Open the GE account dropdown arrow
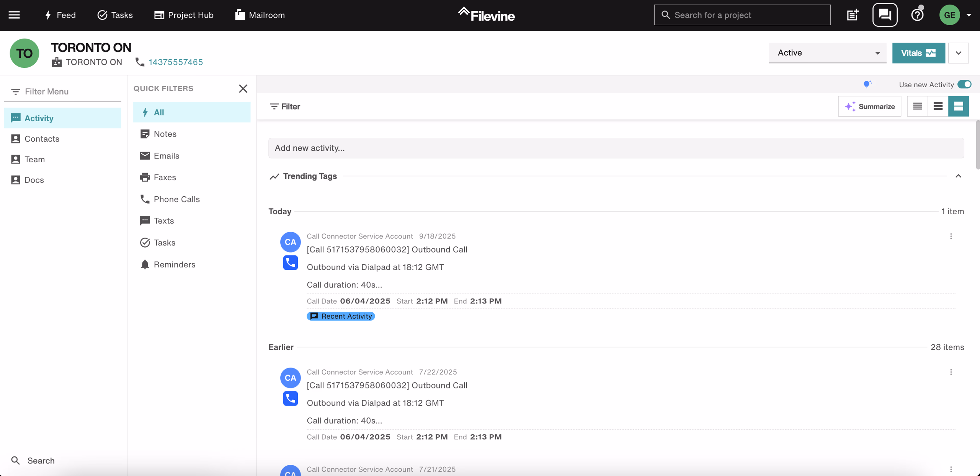Viewport: 980px width, 476px height. coord(969,15)
